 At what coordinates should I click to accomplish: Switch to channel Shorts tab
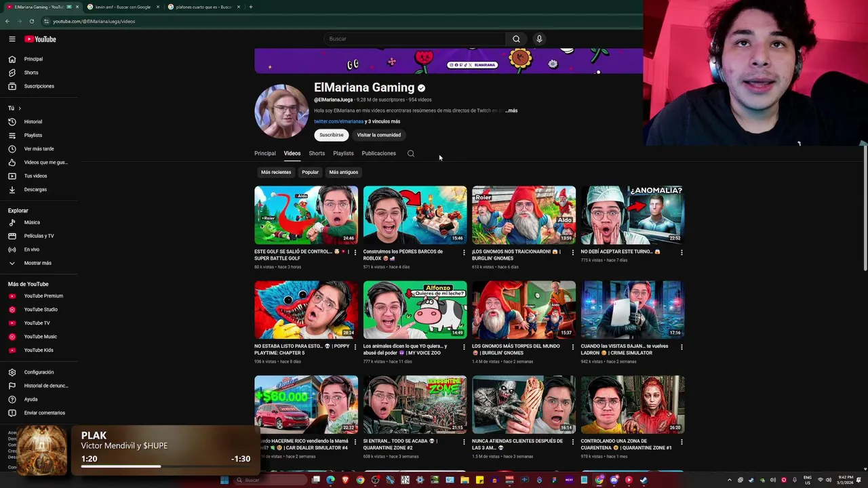[317, 153]
